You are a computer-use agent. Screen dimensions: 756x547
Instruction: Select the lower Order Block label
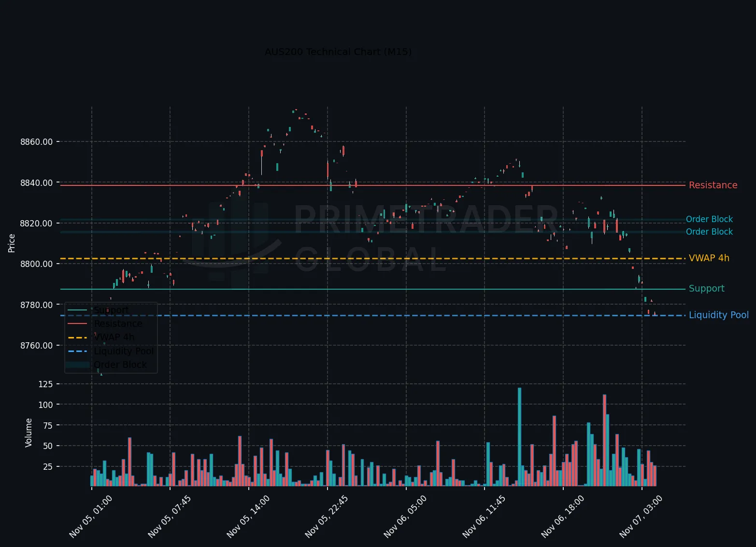point(709,232)
